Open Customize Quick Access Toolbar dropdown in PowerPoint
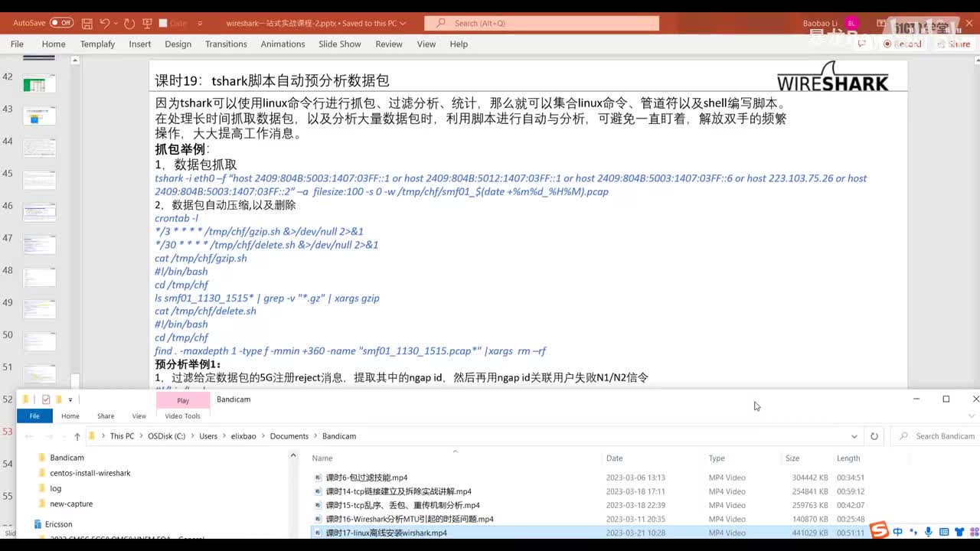Screen dimensions: 980x551 [200, 24]
